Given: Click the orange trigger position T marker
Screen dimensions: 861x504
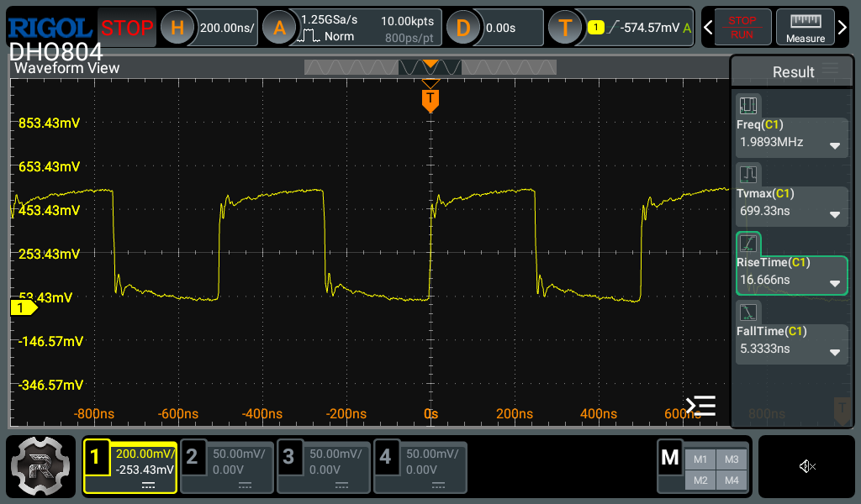Looking at the screenshot, I should [430, 100].
